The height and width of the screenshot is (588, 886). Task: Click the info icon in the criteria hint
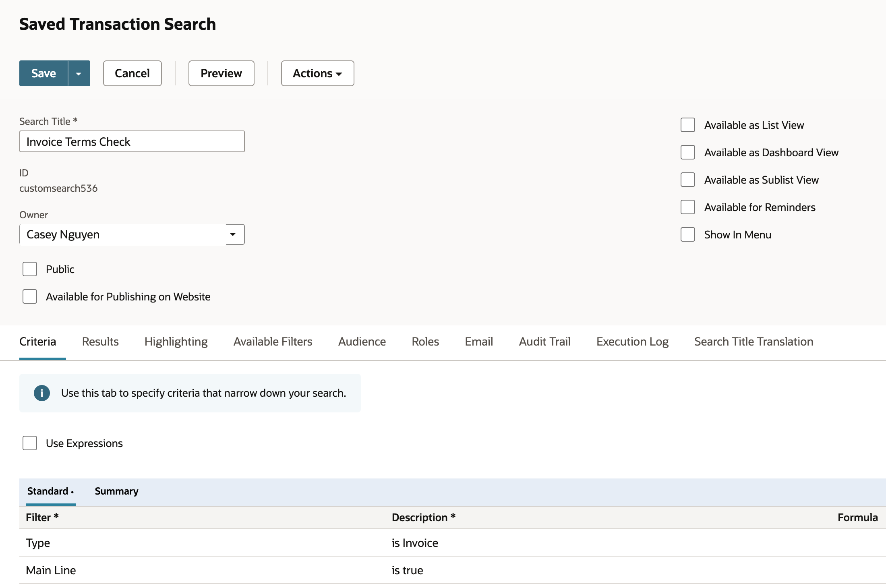pos(42,393)
